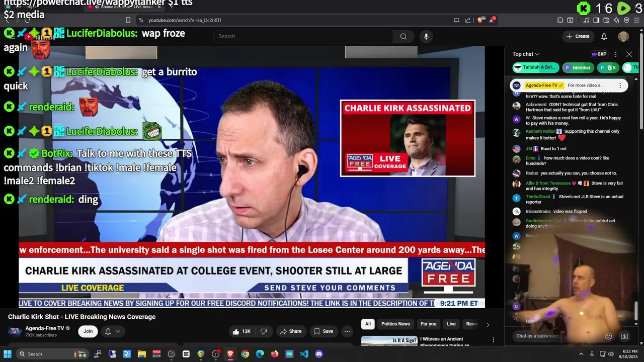Click the taskbar volume speaker icon
The height and width of the screenshot is (362, 644).
(x=611, y=354)
